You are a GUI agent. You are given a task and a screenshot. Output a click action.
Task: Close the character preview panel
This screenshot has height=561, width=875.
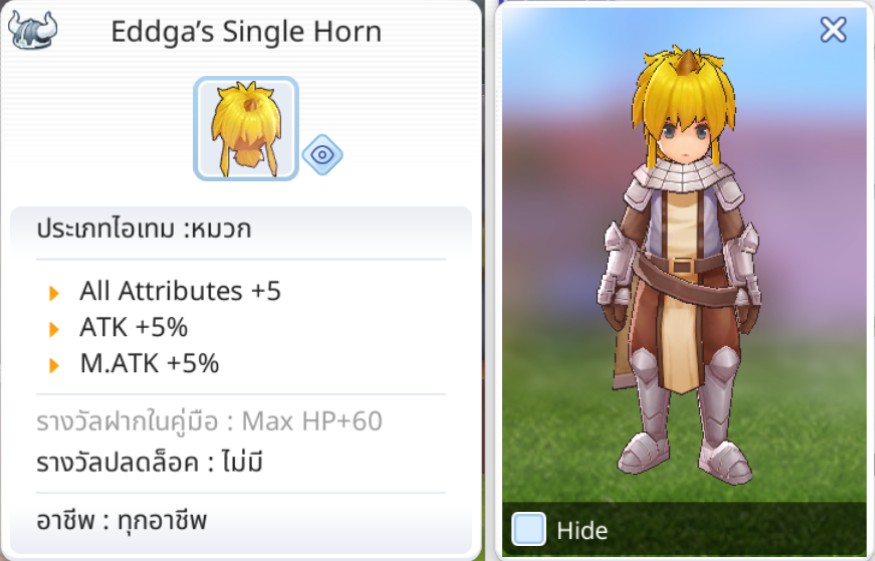833,30
